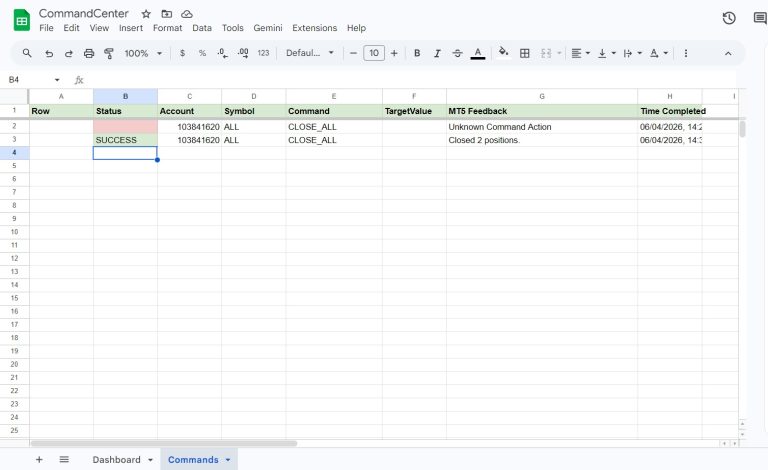This screenshot has width=768, height=470.
Task: Select column G header
Action: pos(542,96)
